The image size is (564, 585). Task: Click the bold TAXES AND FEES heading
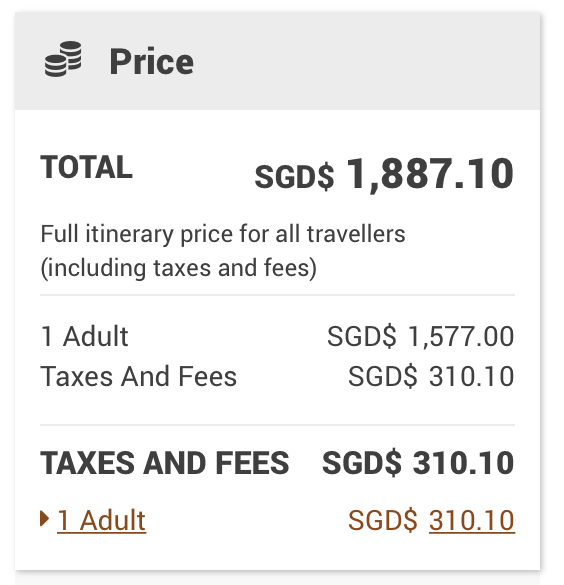click(x=164, y=463)
